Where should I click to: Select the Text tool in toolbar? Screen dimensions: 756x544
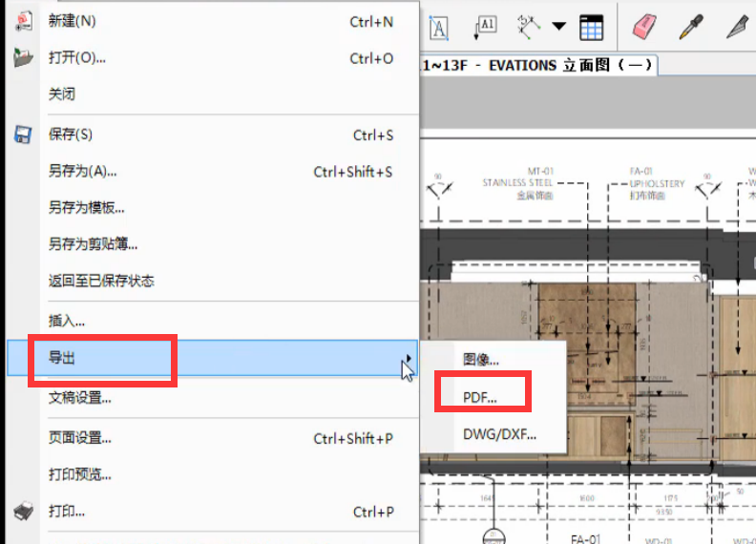tap(438, 27)
